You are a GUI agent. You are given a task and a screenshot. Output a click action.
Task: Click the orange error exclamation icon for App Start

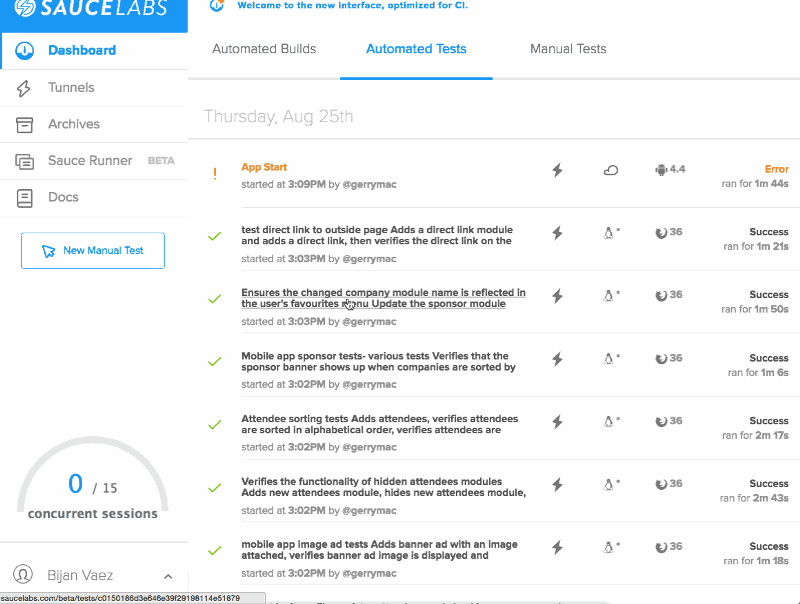214,174
